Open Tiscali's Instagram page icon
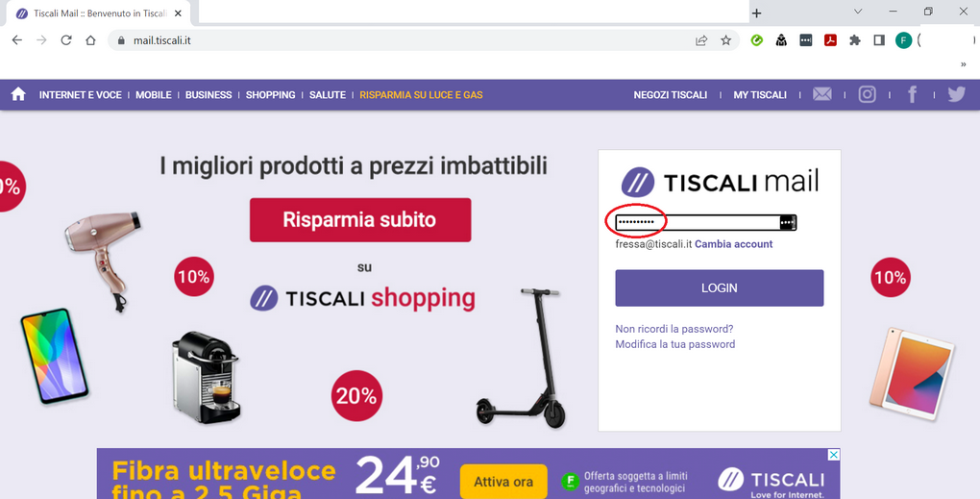This screenshot has width=980, height=499. (867, 94)
